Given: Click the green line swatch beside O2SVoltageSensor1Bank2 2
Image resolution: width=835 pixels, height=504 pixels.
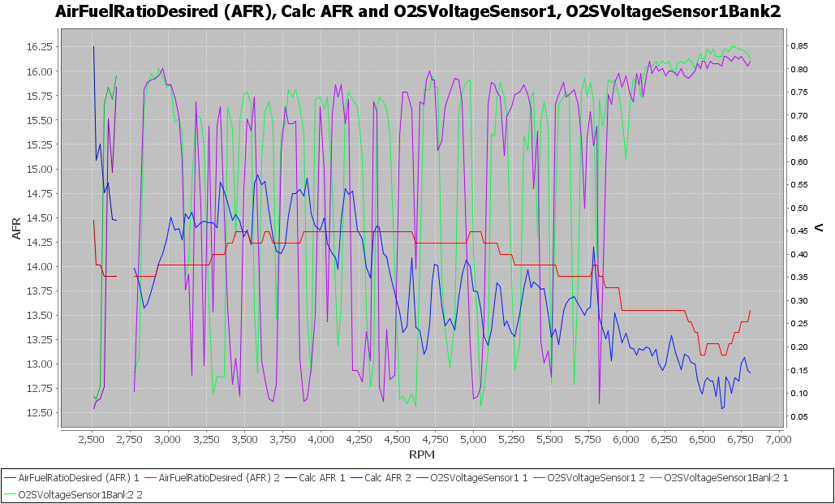Looking at the screenshot, I should (10, 493).
